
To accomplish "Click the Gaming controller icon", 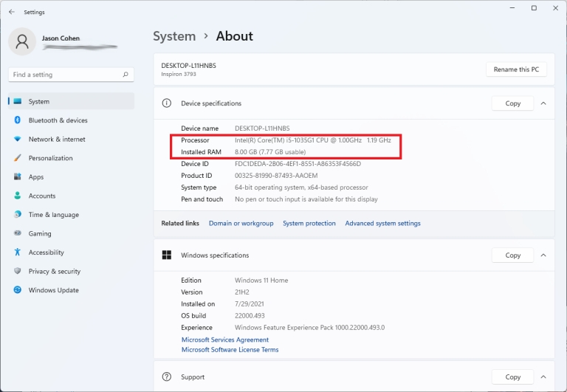I will [18, 233].
